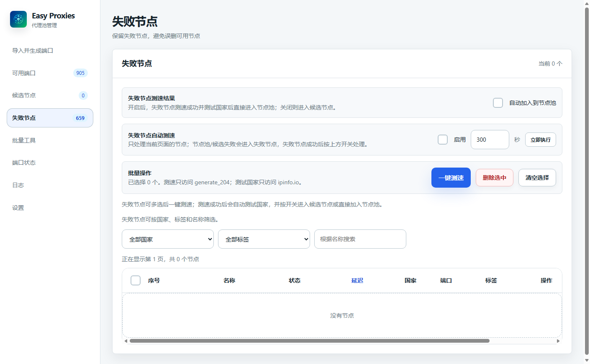Enable 自动加入到节点池 checkbox
This screenshot has height=364, width=590.
tap(498, 103)
